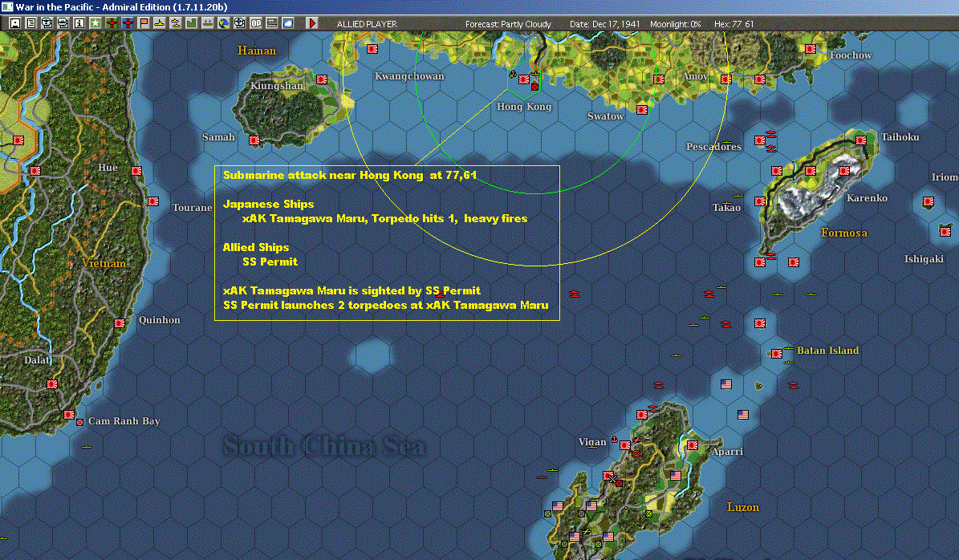Click the crosshair target toolbar icon
959x560 pixels.
[x=240, y=23]
